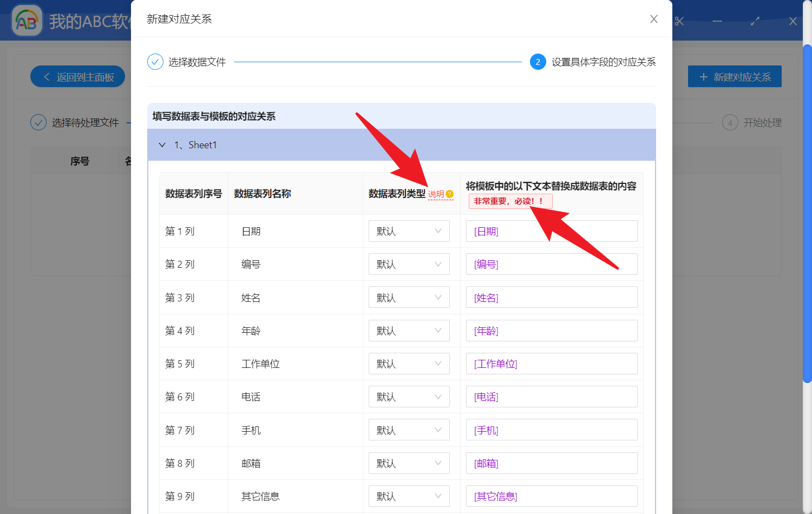
Task: Click the step 2 numbered circle indicator
Action: 538,62
